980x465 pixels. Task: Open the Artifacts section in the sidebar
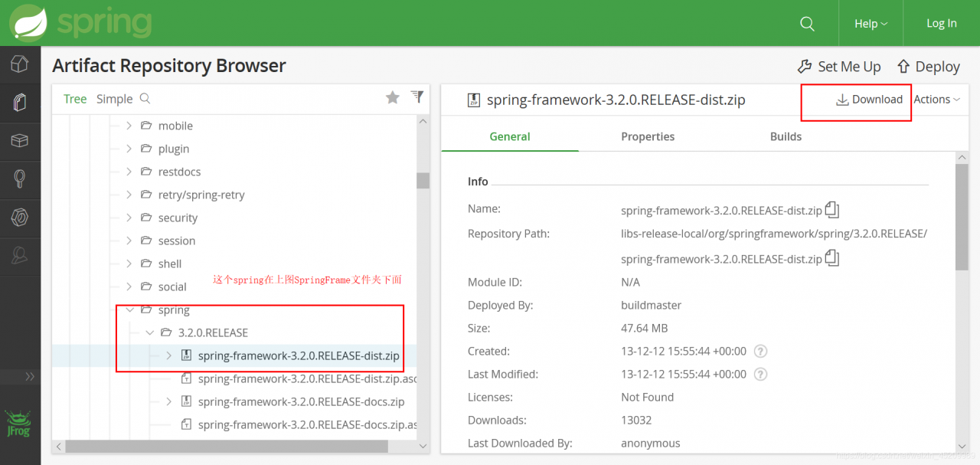click(x=20, y=103)
